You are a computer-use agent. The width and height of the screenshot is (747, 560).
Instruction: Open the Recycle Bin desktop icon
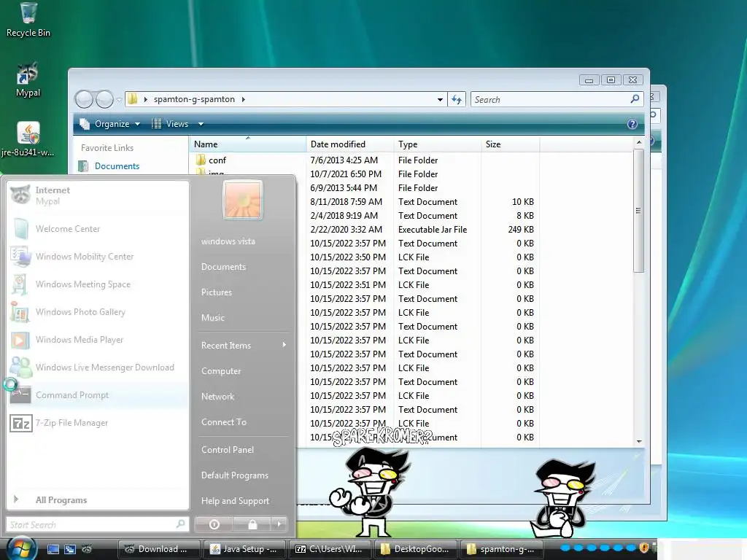(28, 20)
